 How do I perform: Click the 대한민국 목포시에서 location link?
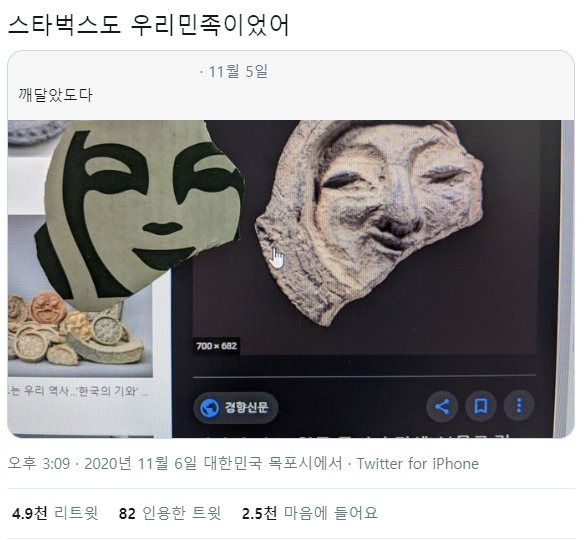[273, 464]
